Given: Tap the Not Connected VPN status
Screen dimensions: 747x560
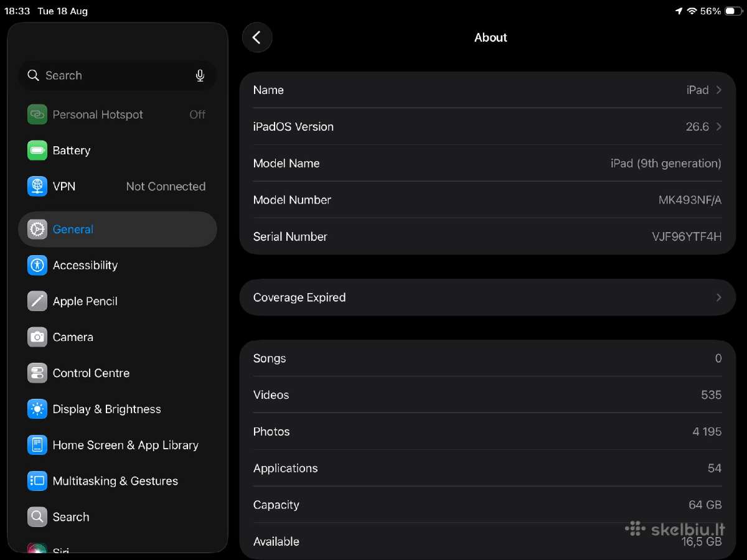Looking at the screenshot, I should click(166, 187).
